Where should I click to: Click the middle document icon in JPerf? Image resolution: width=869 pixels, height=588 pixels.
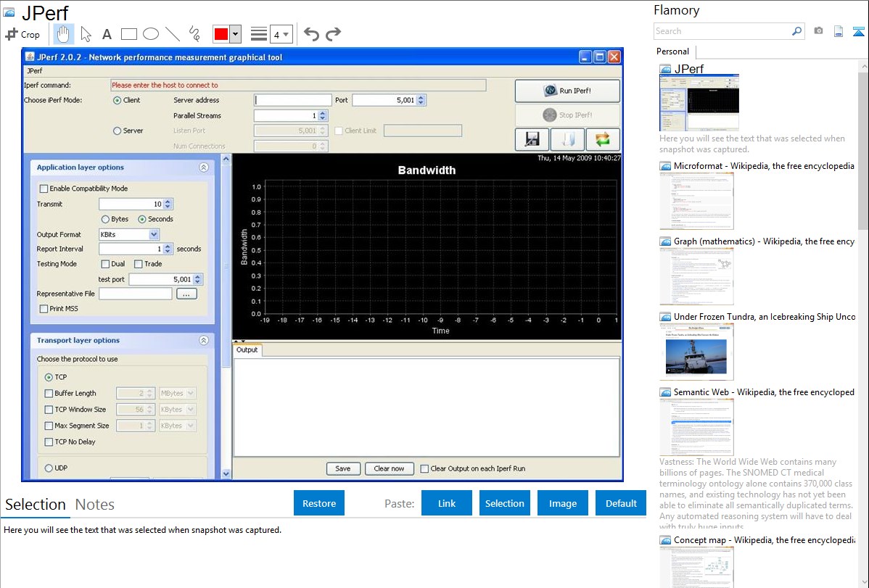tap(567, 139)
